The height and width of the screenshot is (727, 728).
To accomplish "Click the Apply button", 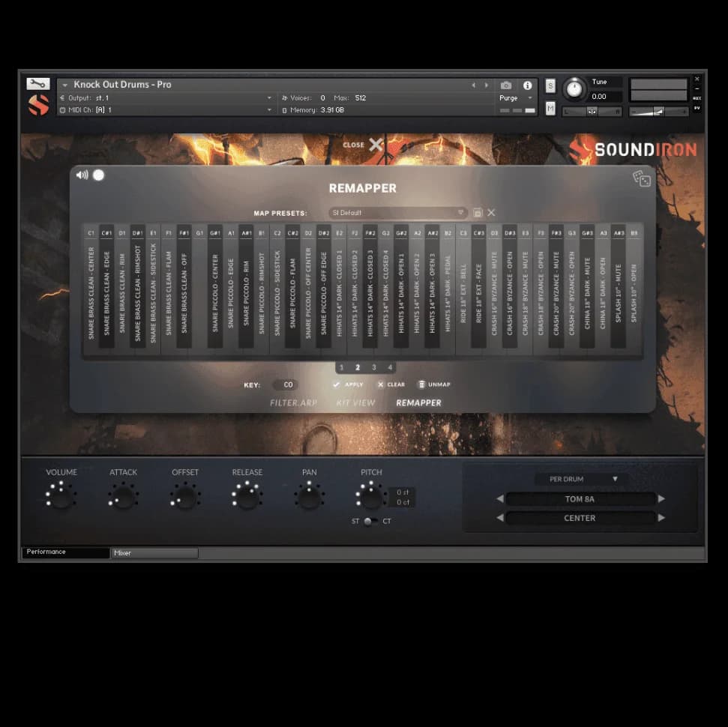I will point(349,384).
